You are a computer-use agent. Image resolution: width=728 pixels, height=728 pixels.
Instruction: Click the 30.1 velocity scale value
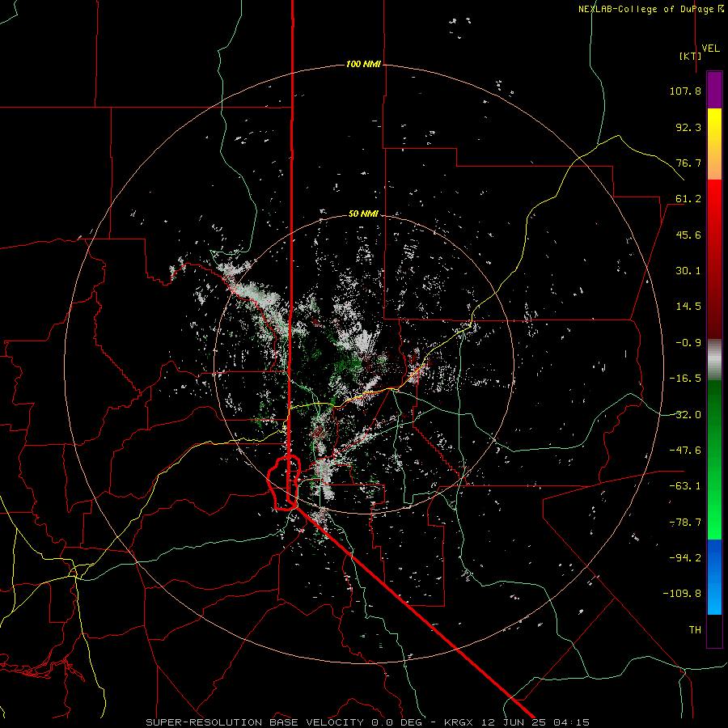click(688, 271)
